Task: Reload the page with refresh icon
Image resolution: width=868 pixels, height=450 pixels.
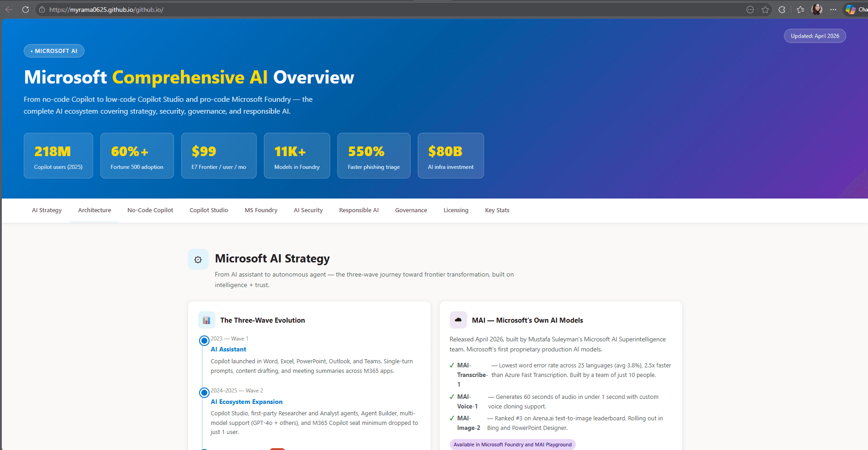Action: click(x=26, y=10)
